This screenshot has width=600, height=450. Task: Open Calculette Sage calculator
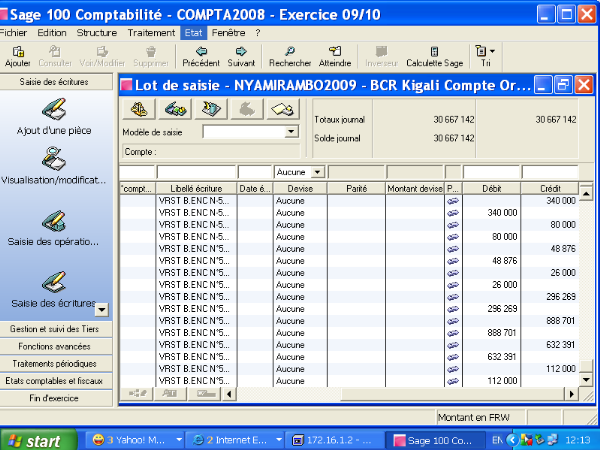434,56
